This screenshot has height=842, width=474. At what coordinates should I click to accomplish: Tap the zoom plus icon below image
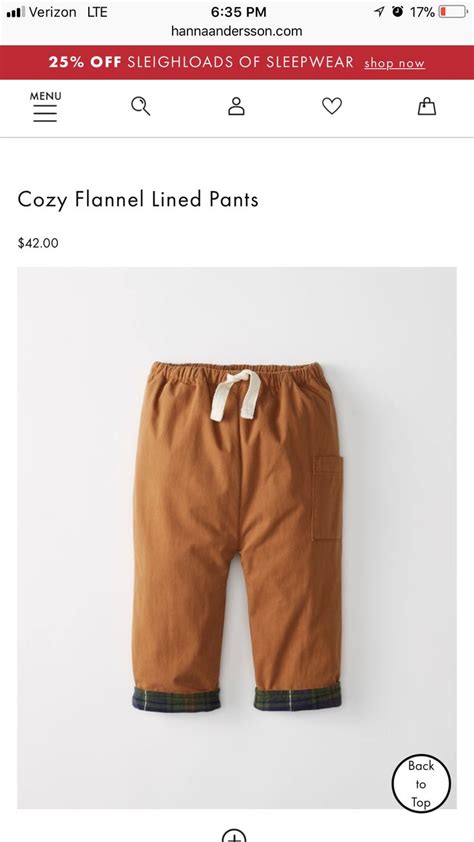(x=234, y=835)
